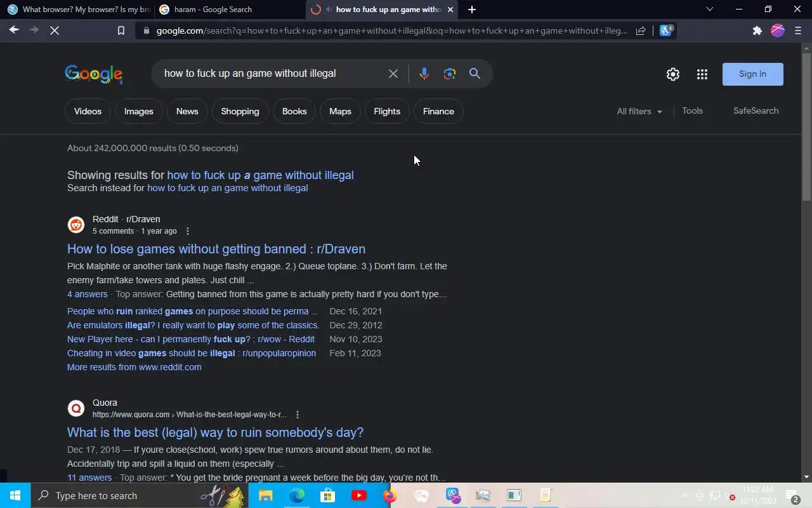Filter results by Images

point(139,111)
